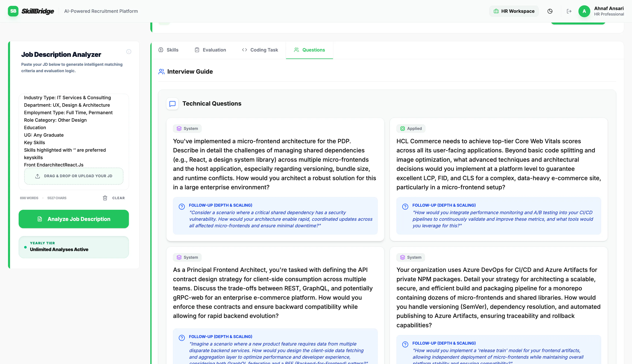Open the HR Workspace button
632x364 pixels.
click(x=514, y=11)
